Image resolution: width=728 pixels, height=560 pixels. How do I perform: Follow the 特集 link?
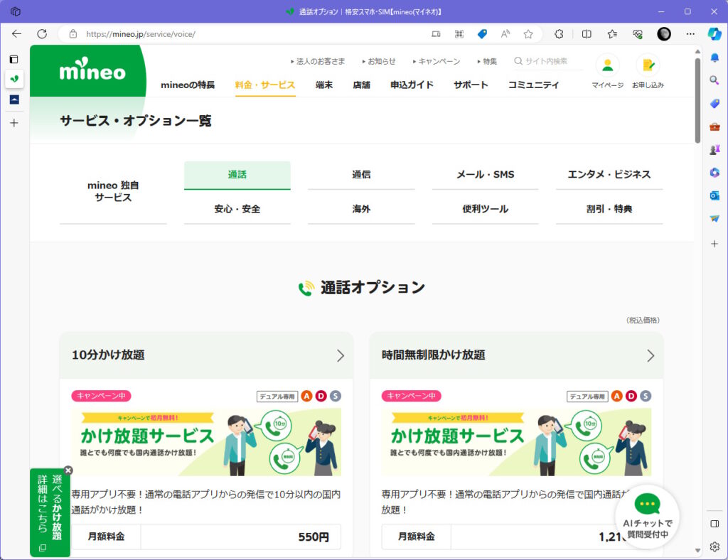point(487,61)
